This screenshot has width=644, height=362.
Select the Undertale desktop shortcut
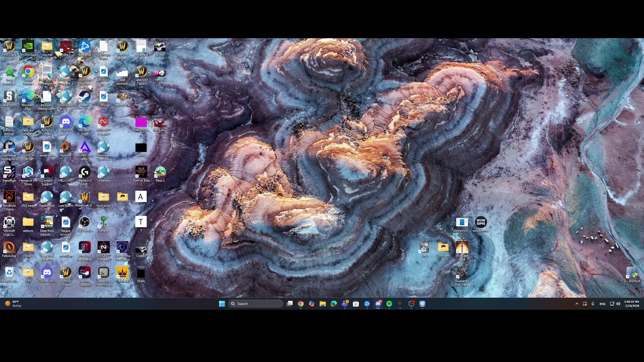[x=104, y=174]
